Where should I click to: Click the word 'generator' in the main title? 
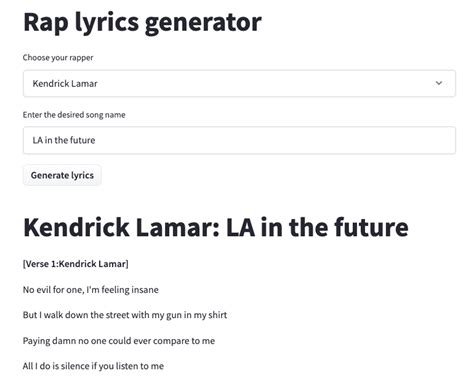tap(203, 23)
